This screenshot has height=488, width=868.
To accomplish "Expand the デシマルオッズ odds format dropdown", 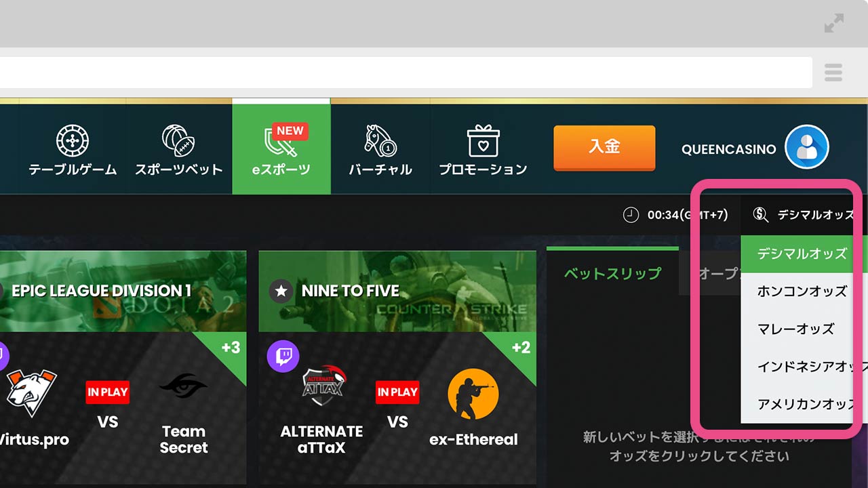I will point(804,215).
